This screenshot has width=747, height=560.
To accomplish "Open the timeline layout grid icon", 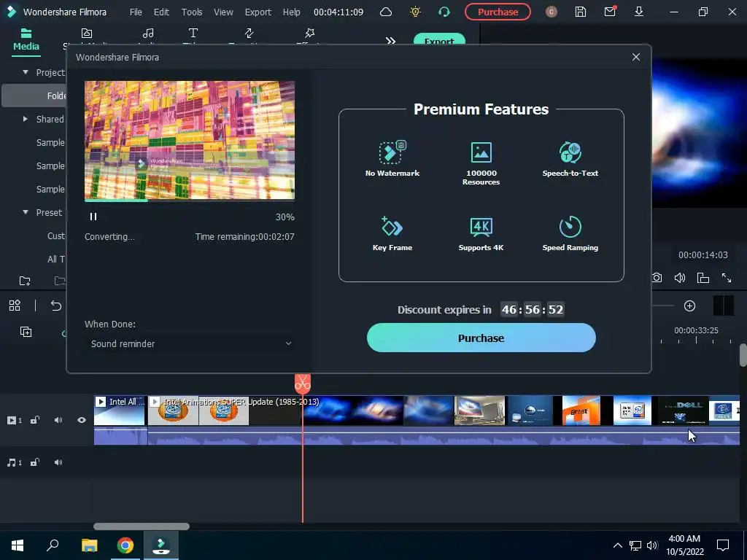I will click(15, 306).
